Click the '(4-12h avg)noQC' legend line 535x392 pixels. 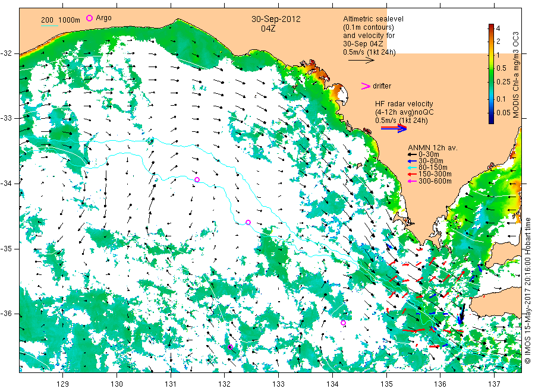404,112
